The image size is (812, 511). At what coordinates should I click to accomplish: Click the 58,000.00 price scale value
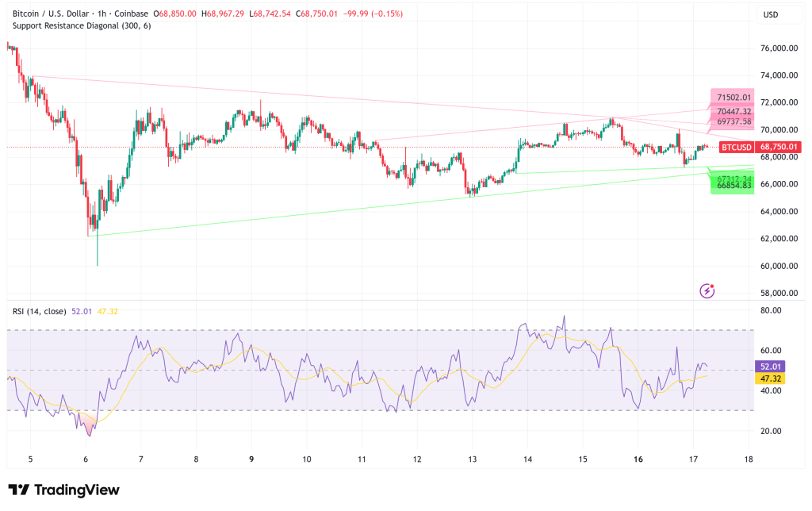tap(779, 291)
